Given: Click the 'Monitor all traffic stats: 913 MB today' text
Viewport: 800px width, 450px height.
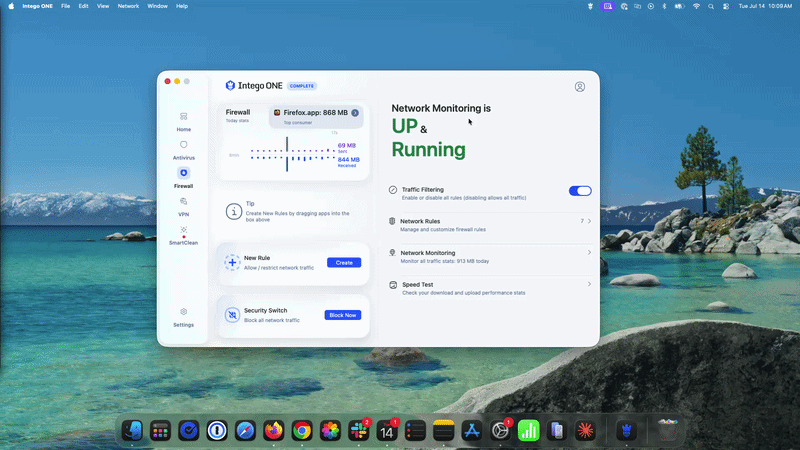Looking at the screenshot, I should pyautogui.click(x=444, y=261).
